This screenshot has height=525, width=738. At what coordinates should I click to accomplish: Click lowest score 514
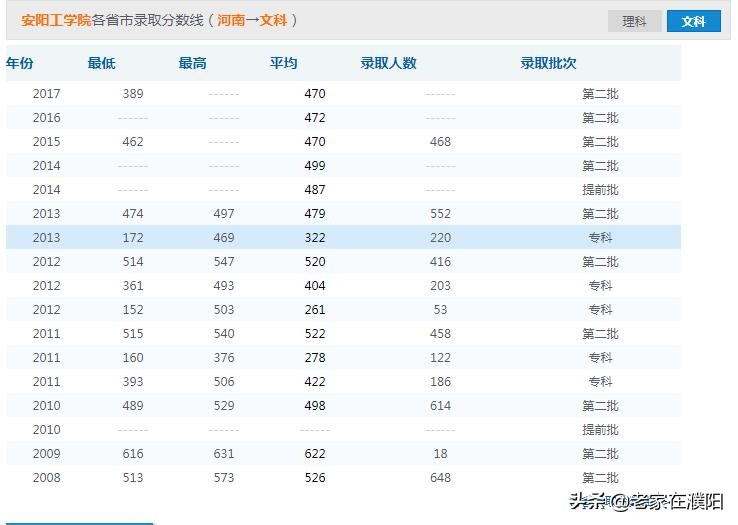(x=133, y=262)
